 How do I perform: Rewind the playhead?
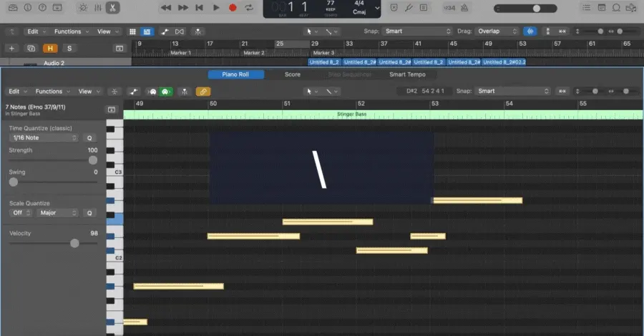pyautogui.click(x=166, y=8)
